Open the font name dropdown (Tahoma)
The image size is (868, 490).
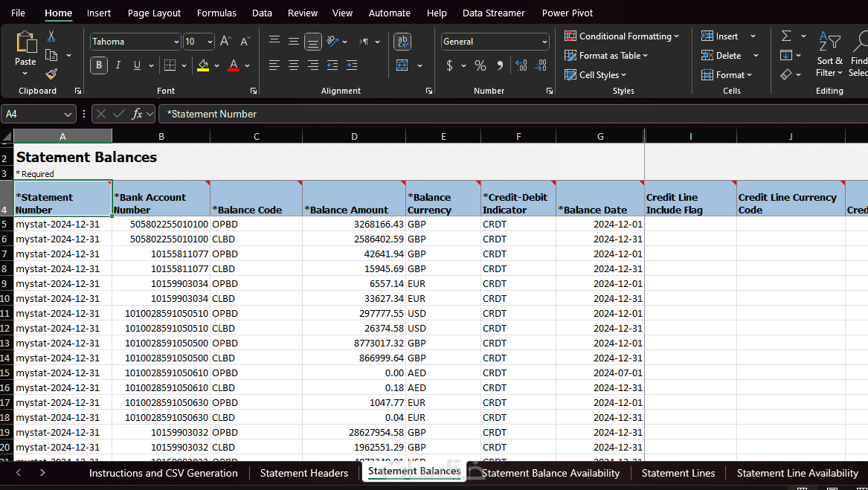(x=135, y=42)
